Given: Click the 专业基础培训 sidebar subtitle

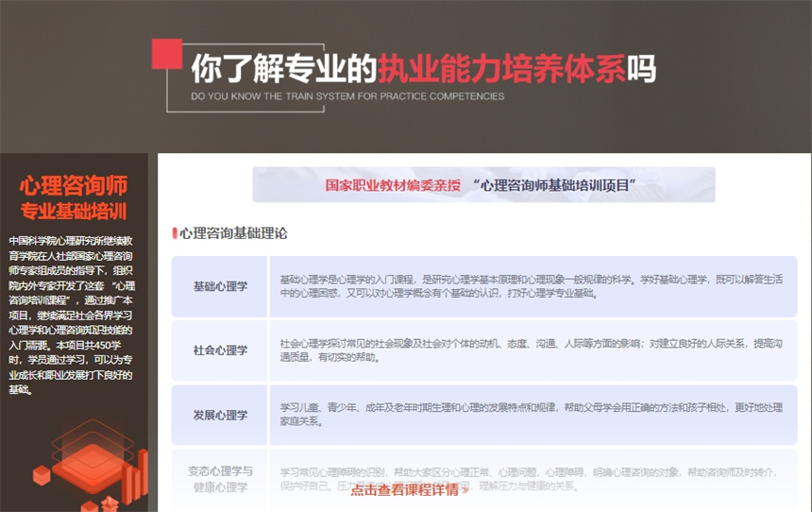Looking at the screenshot, I should 74,210.
